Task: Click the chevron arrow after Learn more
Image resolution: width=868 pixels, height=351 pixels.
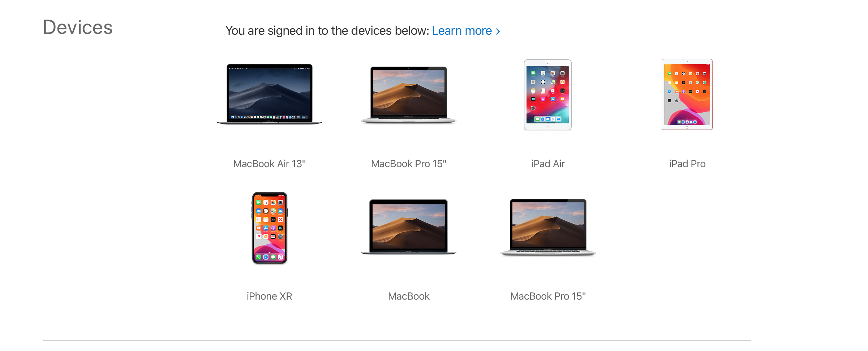Action: (498, 31)
